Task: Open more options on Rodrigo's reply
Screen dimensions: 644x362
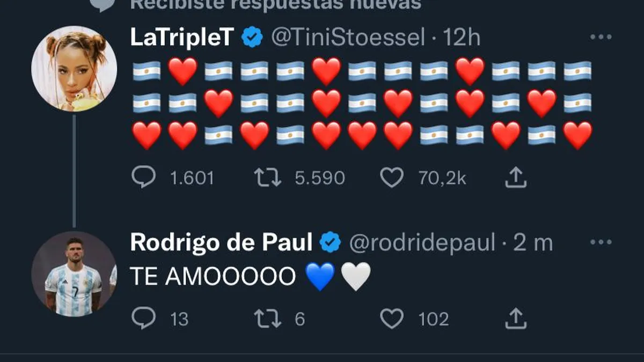Action: pos(601,243)
